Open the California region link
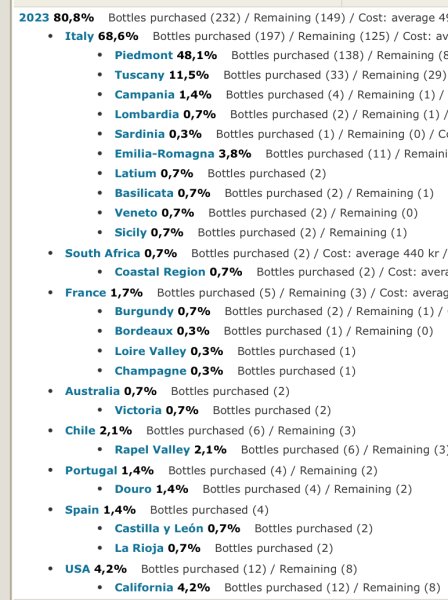Image resolution: width=448 pixels, height=600 pixels. (x=144, y=587)
